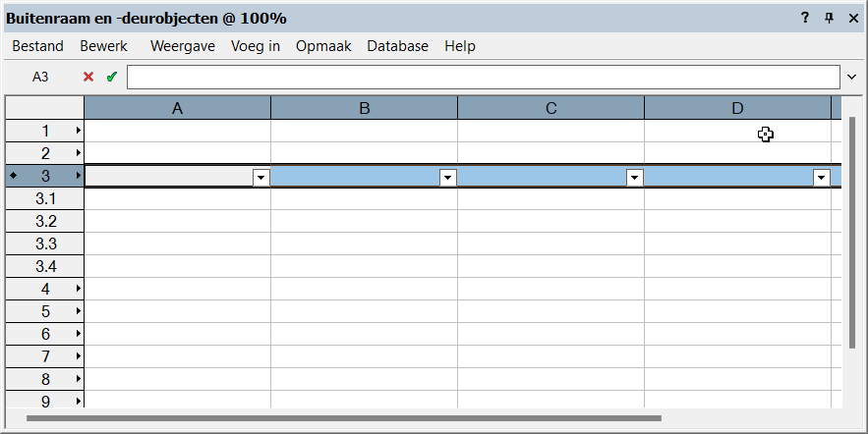Open the Bestand menu
This screenshot has height=434, width=868.
coord(37,46)
